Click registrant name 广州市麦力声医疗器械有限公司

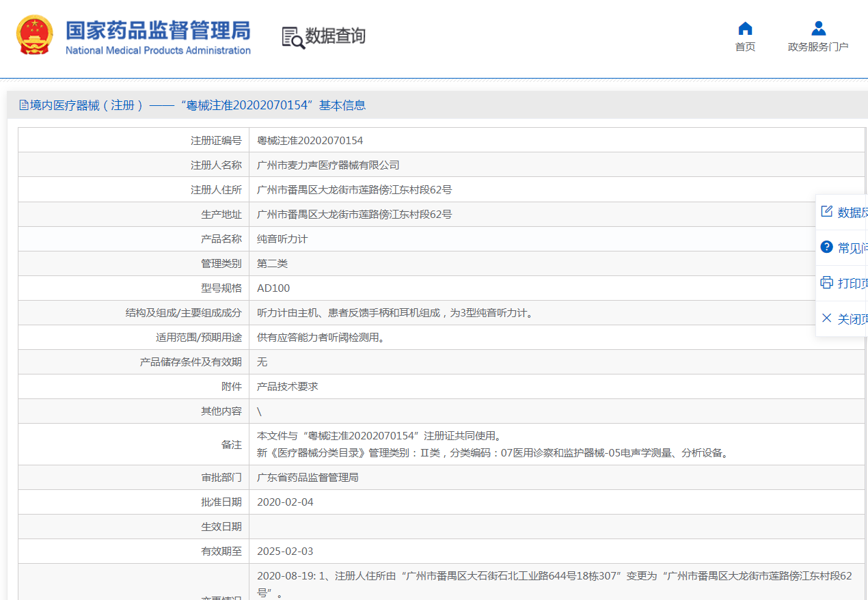click(x=328, y=165)
